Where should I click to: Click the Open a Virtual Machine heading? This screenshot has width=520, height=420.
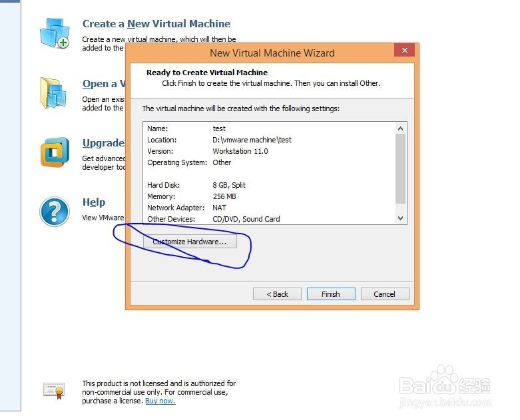pyautogui.click(x=104, y=84)
